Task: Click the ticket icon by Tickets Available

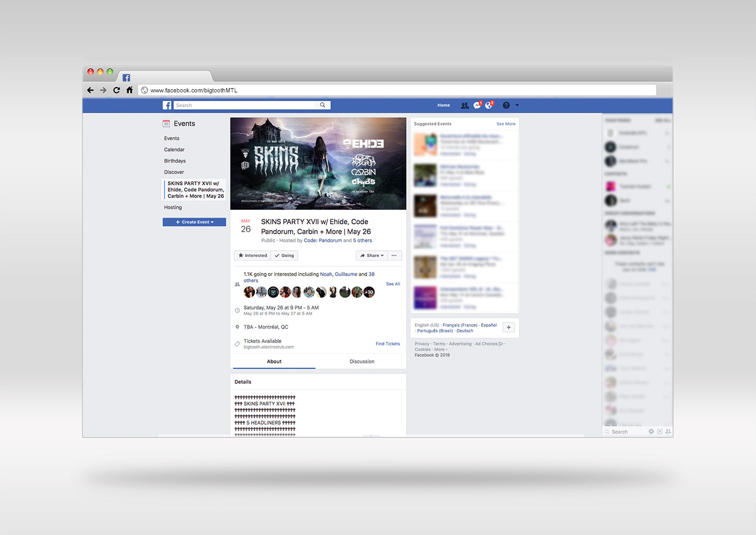Action: tap(237, 344)
